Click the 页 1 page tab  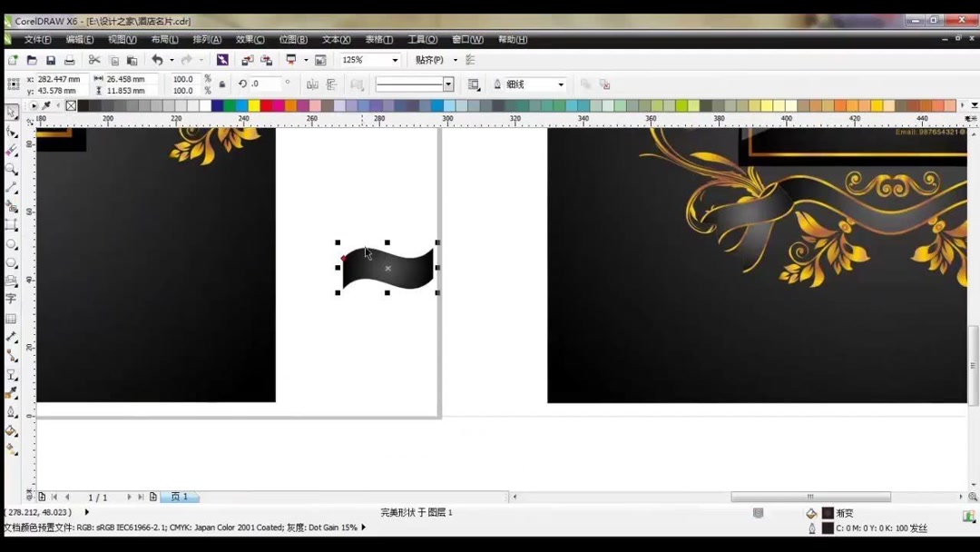tap(179, 497)
